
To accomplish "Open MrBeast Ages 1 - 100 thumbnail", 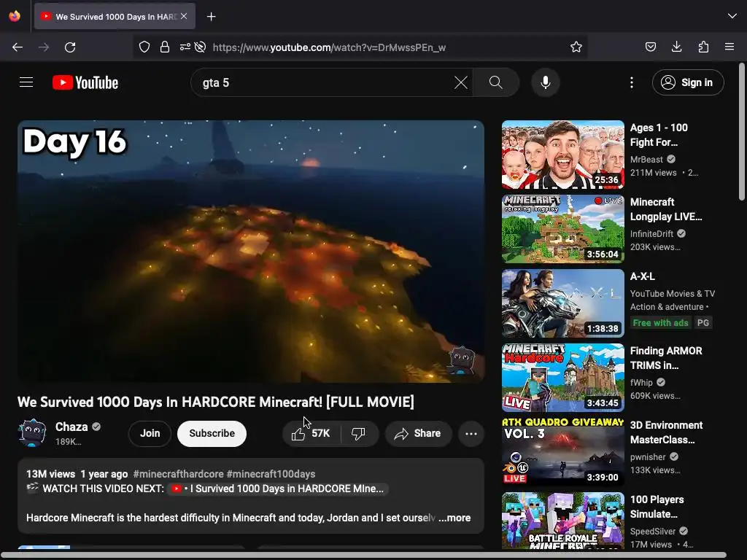I will pos(562,155).
